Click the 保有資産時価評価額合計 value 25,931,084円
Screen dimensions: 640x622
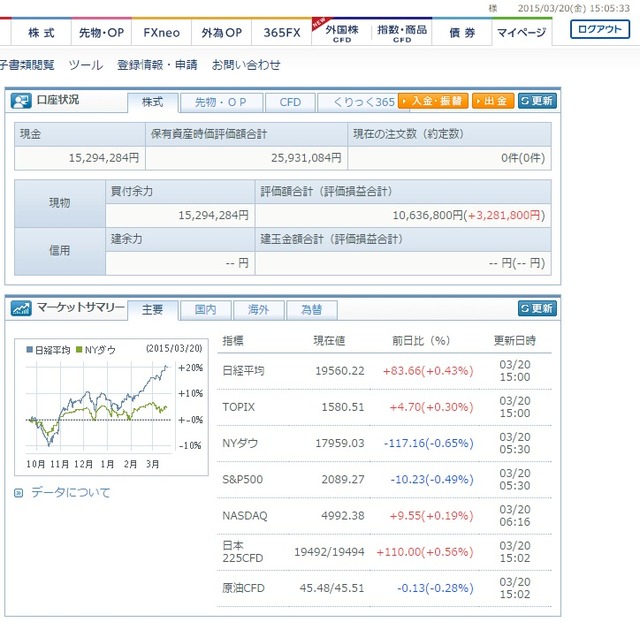click(306, 158)
